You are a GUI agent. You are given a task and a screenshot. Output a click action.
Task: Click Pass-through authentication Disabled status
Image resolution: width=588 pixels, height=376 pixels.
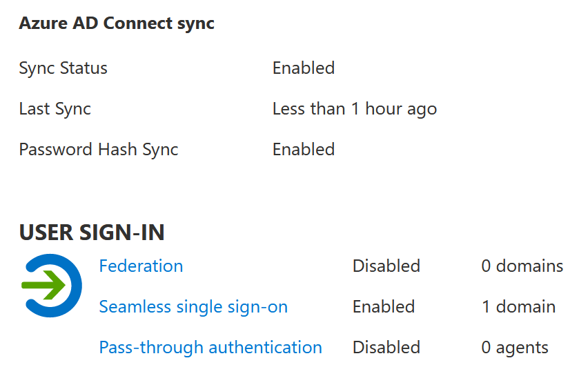(x=386, y=348)
